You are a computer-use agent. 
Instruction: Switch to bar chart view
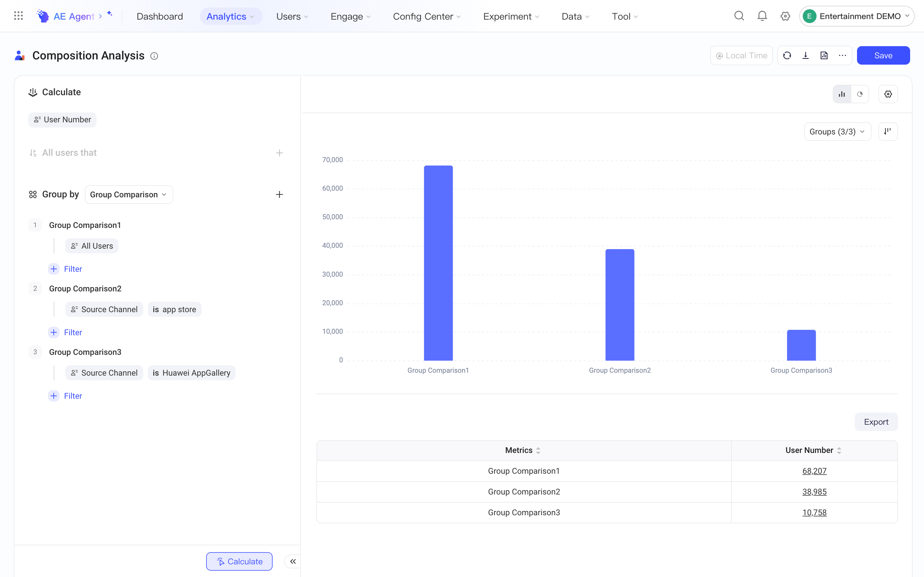(x=842, y=94)
